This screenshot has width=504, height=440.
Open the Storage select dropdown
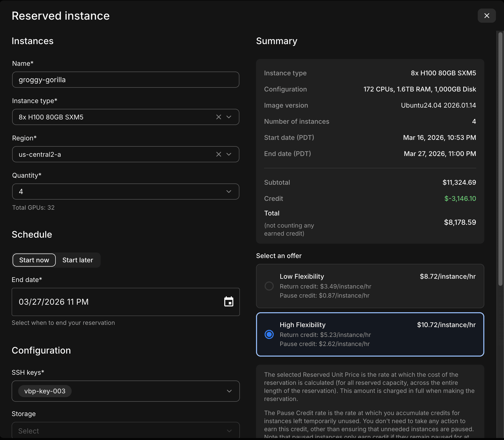tap(229, 431)
